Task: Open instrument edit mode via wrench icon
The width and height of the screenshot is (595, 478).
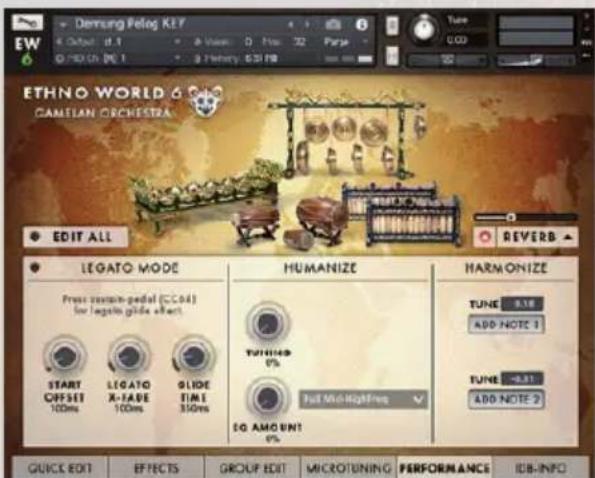Action: [27, 23]
